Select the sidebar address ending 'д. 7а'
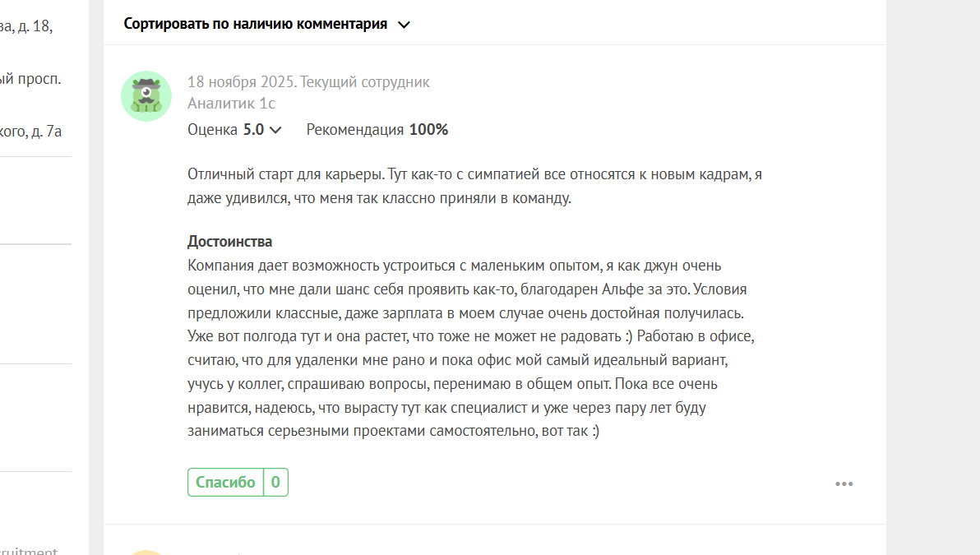This screenshot has width=980, height=555. tap(31, 130)
